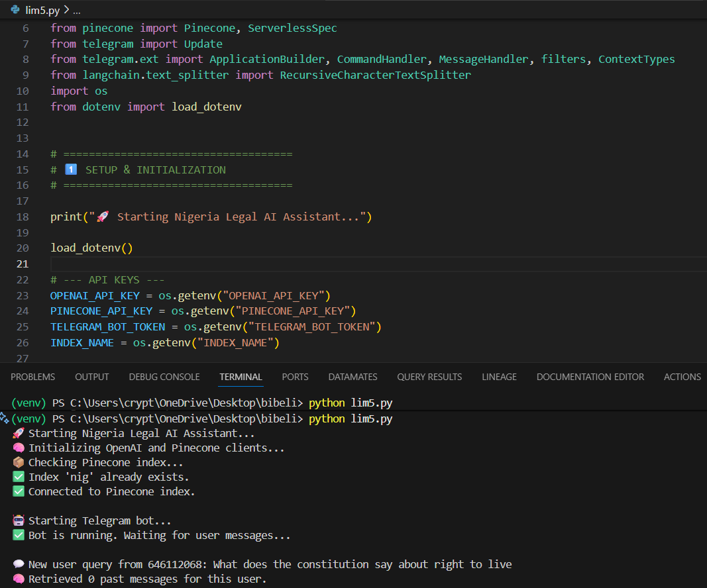
Task: Click the sparkle icon beside the terminal prompt
Action: 5,418
